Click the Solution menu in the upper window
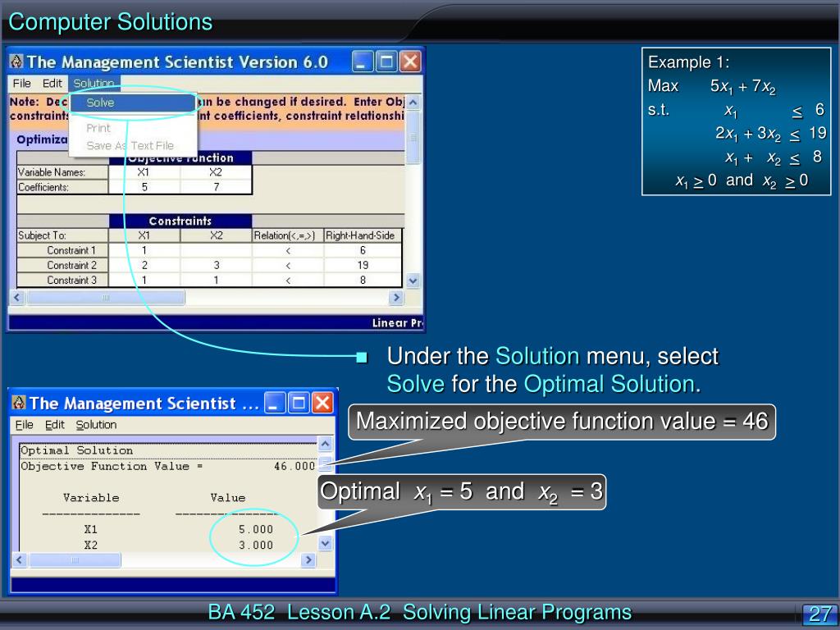 point(94,83)
